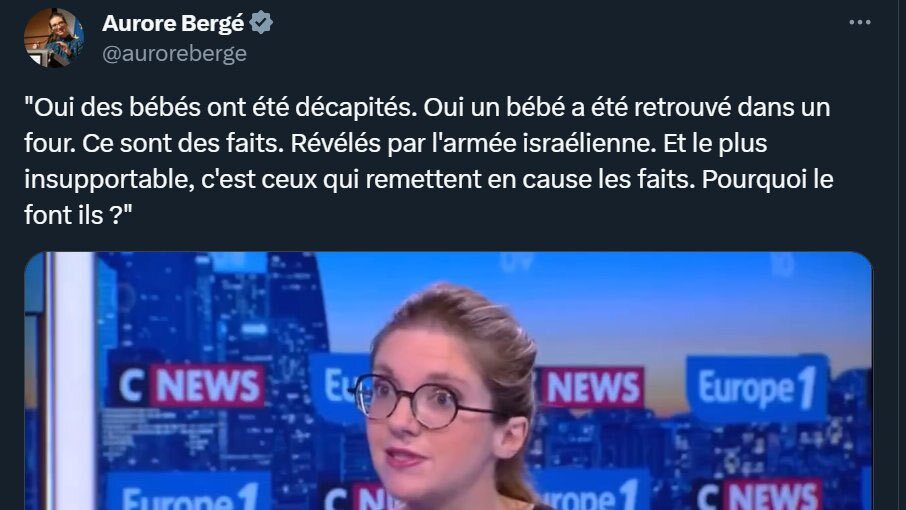The height and width of the screenshot is (510, 906).
Task: Play the embedded interview video
Action: [448, 381]
